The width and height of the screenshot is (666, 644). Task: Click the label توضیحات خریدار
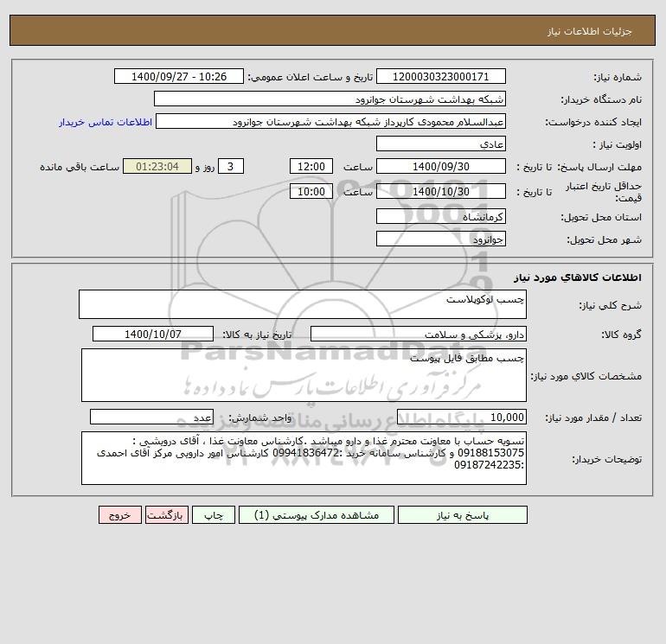coord(607,459)
